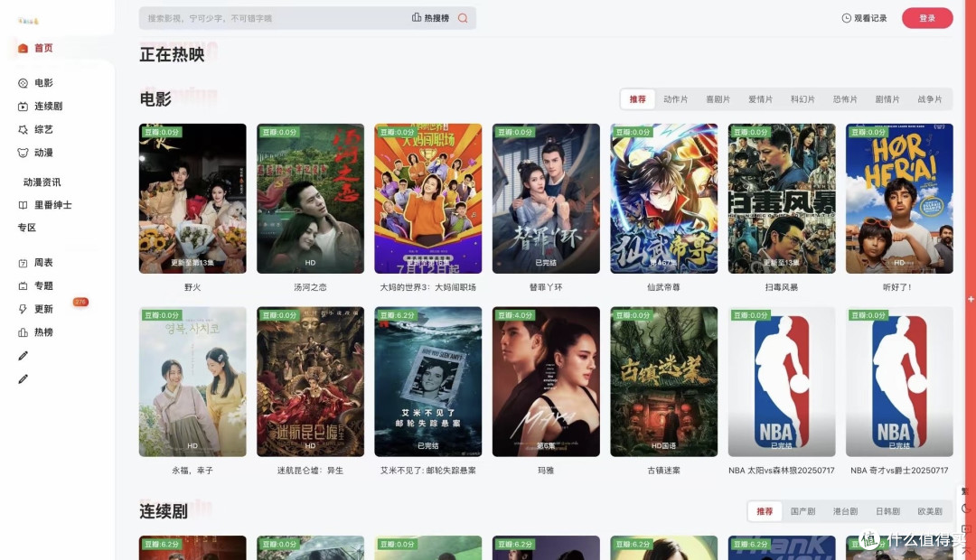
Task: Open the 艾米不见了 poster
Action: click(428, 381)
